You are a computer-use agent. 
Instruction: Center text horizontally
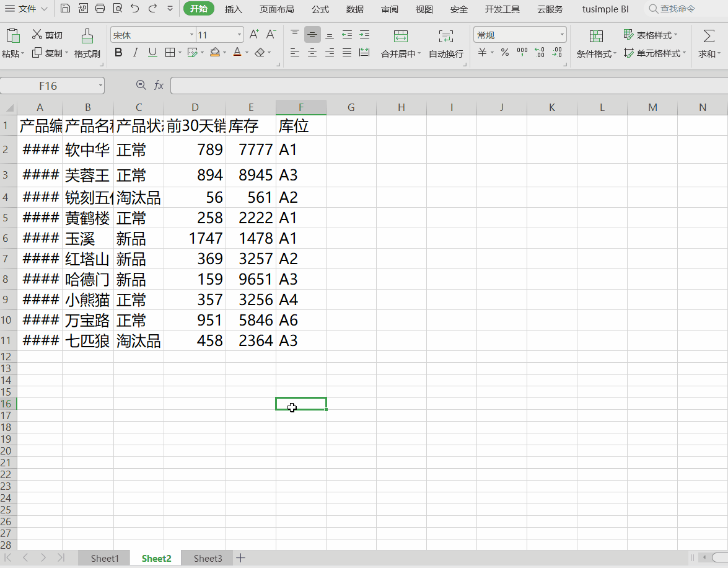[312, 53]
